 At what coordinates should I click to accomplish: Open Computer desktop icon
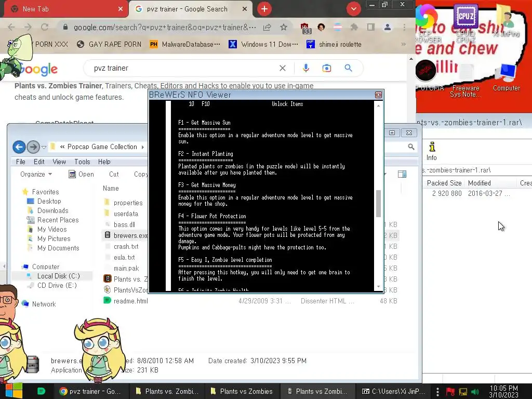[x=507, y=77]
